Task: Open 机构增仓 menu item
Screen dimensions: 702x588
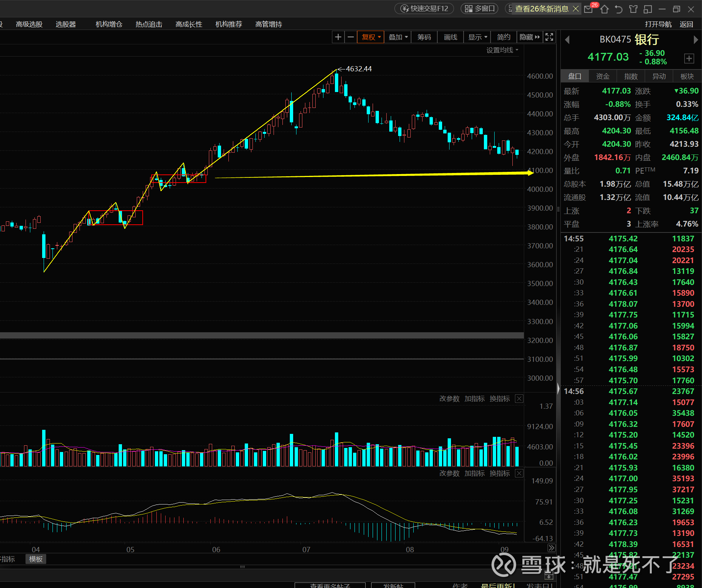Action: 109,24
